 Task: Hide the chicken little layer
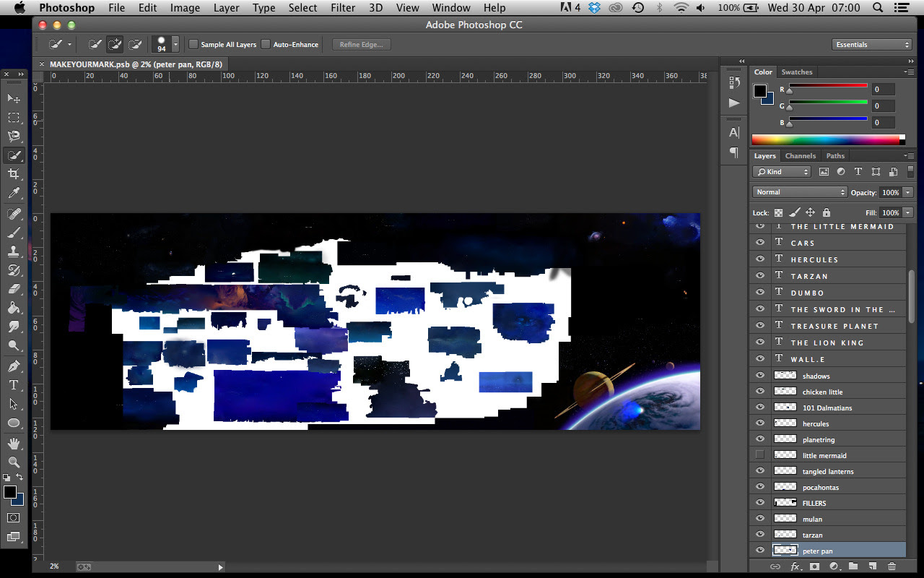pyautogui.click(x=759, y=392)
